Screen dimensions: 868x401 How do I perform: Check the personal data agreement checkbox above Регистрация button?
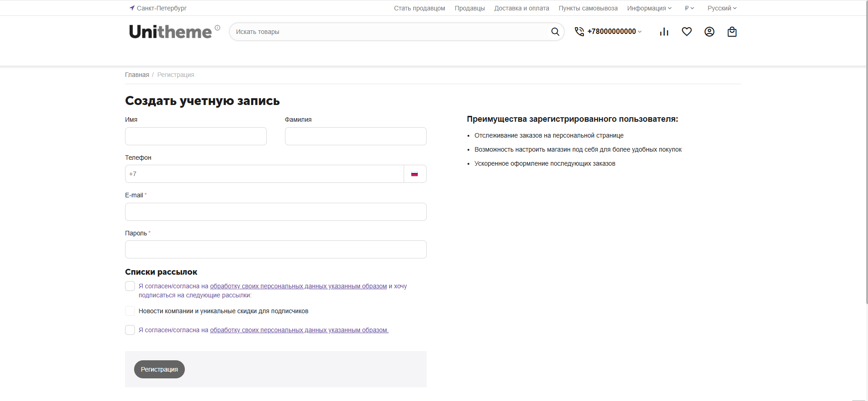point(130,330)
